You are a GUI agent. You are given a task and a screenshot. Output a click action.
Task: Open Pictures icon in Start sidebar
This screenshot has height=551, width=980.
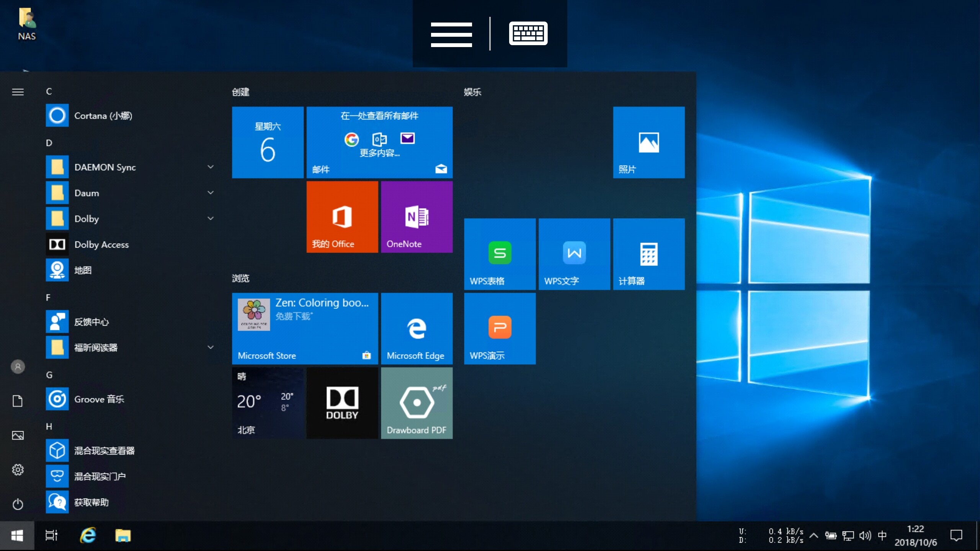pyautogui.click(x=18, y=435)
